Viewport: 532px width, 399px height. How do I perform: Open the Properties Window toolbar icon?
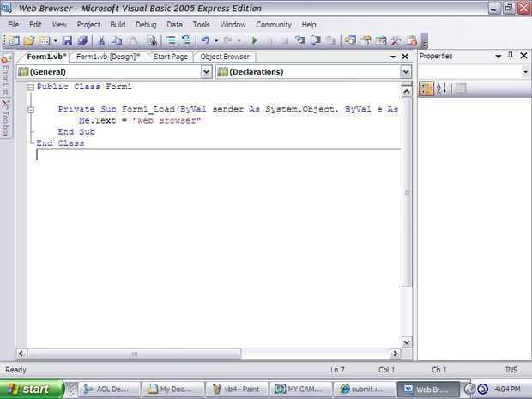366,40
